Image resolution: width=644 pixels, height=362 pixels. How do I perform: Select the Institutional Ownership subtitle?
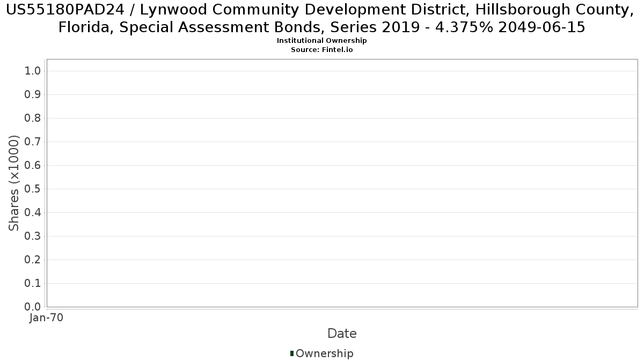pyautogui.click(x=321, y=41)
